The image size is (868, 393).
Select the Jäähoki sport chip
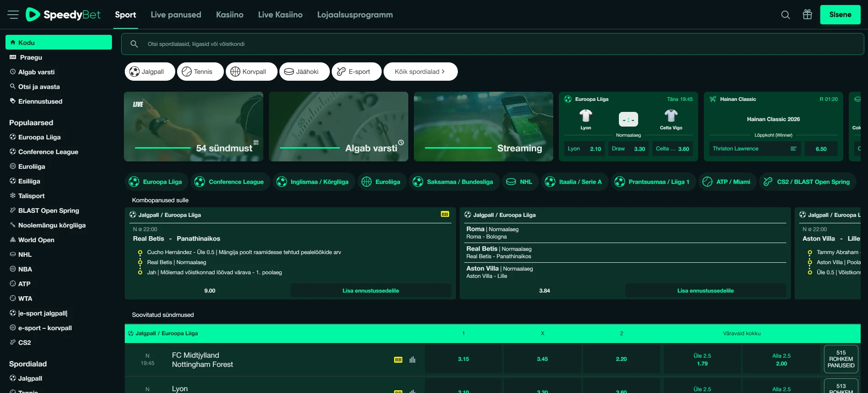coord(305,72)
